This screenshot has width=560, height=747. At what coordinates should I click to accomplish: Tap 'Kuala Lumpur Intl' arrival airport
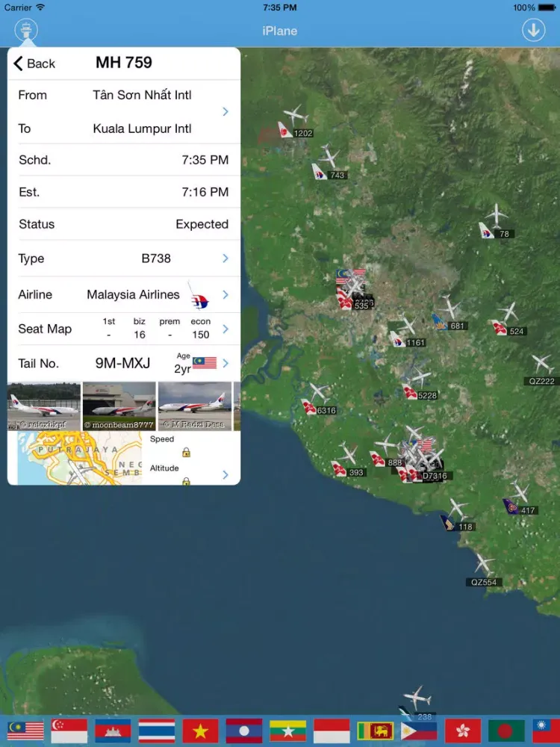142,128
